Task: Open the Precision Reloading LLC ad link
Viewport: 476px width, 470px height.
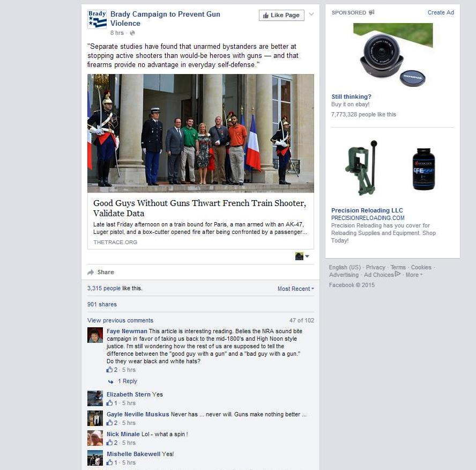Action: [367, 210]
